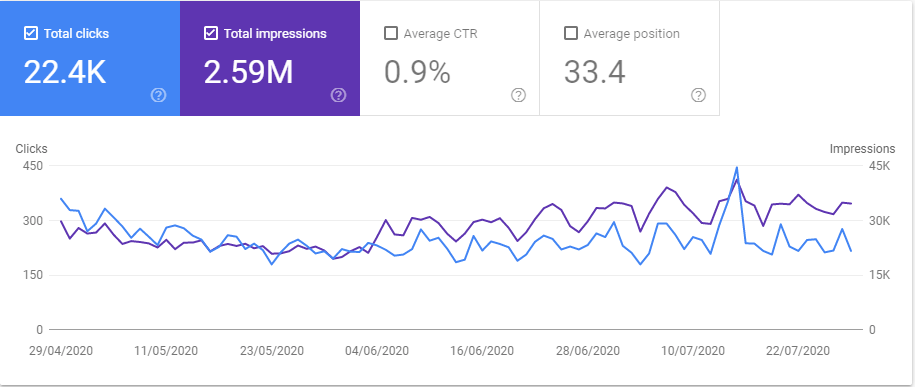
Task: Open help icon on Total clicks card
Action: (158, 95)
